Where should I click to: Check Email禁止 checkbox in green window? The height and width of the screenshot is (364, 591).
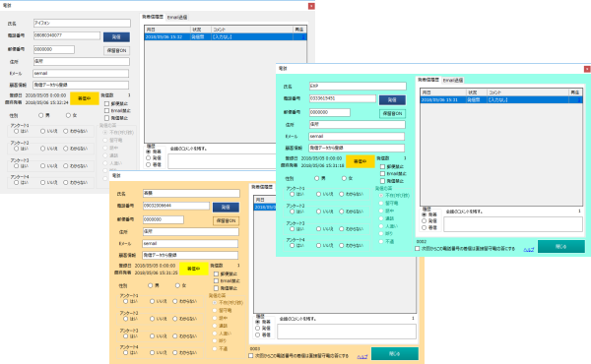click(382, 173)
